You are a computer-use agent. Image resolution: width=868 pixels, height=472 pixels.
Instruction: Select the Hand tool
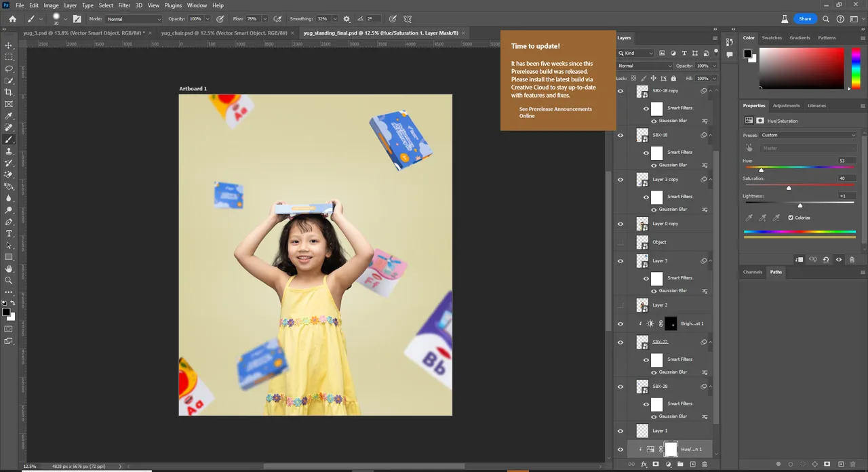point(9,269)
